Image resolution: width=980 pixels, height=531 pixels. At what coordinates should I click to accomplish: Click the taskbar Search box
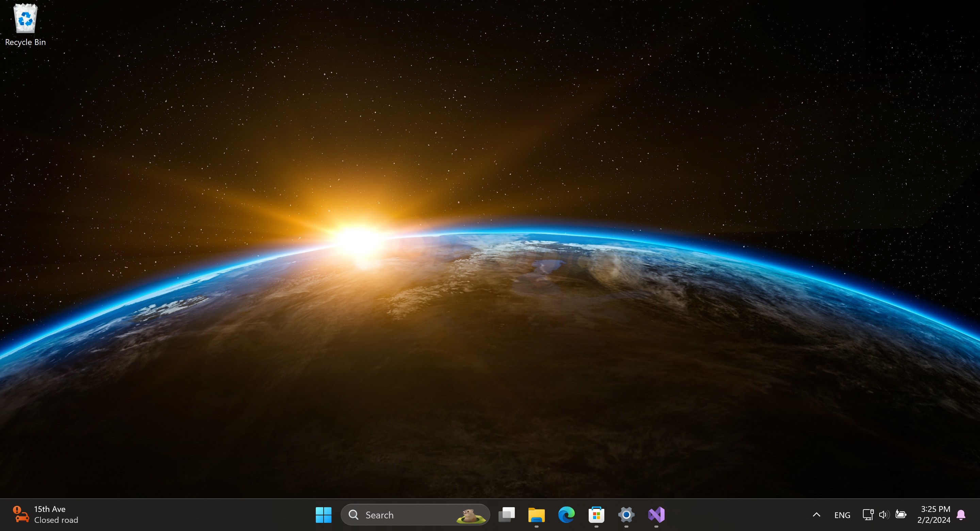coord(403,515)
